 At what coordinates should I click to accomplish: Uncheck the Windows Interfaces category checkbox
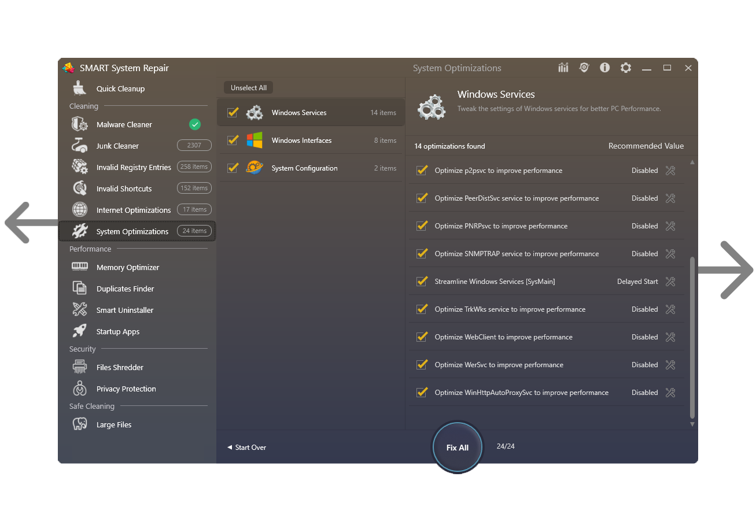pos(233,140)
